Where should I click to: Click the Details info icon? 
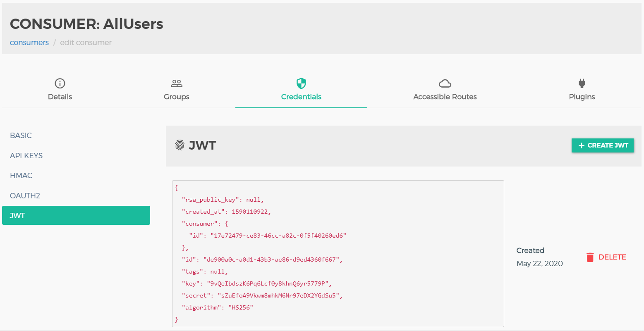(x=60, y=83)
